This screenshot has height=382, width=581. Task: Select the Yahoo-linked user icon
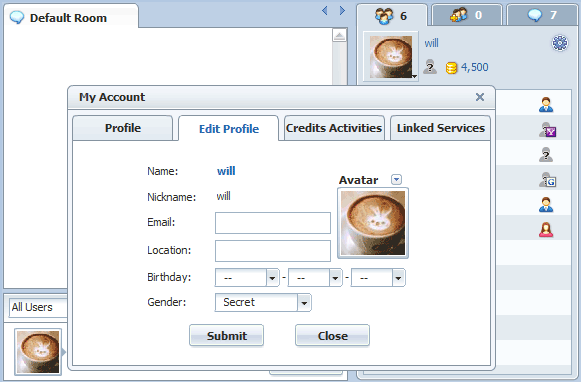pyautogui.click(x=547, y=130)
